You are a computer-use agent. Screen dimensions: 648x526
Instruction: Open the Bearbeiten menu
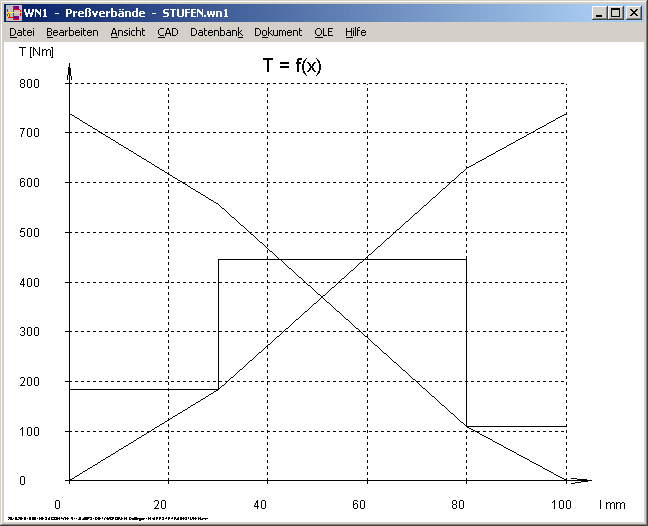pyautogui.click(x=72, y=32)
